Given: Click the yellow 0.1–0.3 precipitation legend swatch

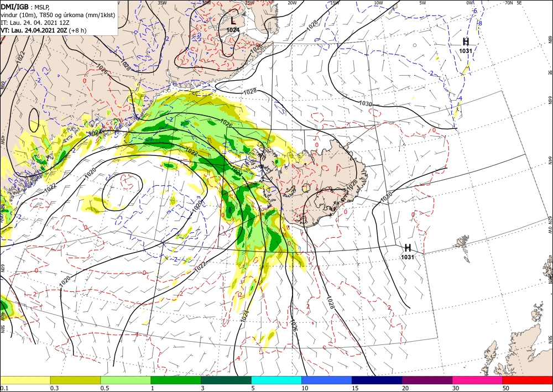Looking at the screenshot, I should pos(25,380).
